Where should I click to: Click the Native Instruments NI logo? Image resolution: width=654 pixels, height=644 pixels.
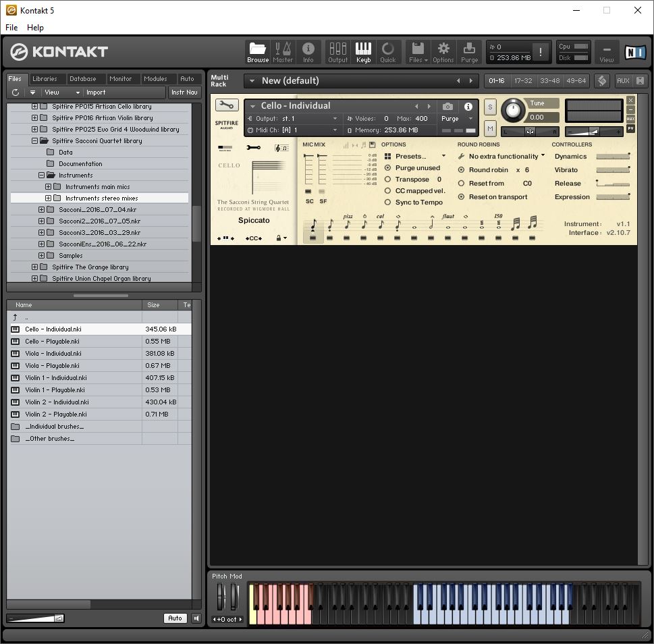[x=635, y=52]
